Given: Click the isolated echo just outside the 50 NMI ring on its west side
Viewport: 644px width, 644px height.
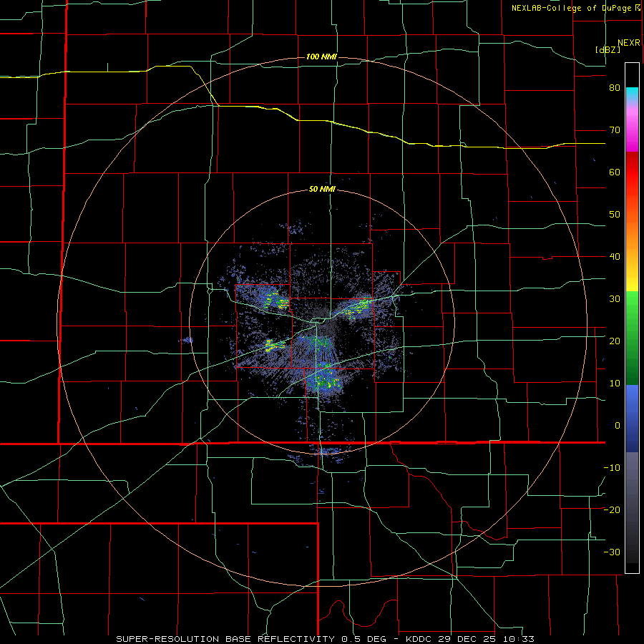Looking at the screenshot, I should click(187, 340).
